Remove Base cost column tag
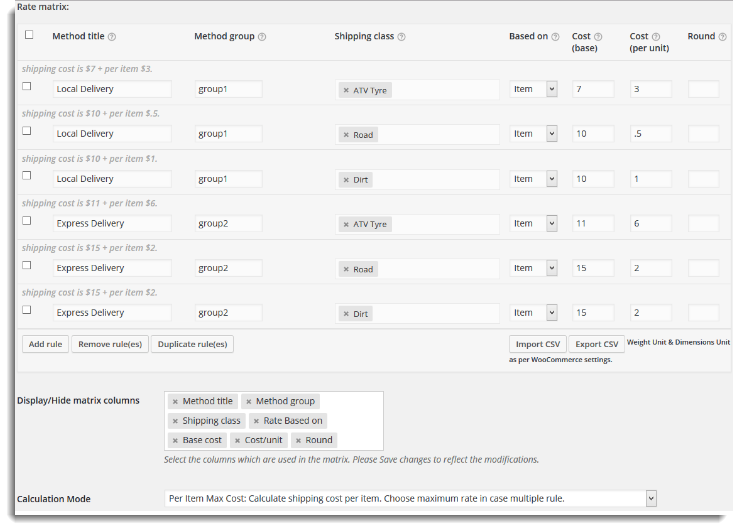 [175, 440]
